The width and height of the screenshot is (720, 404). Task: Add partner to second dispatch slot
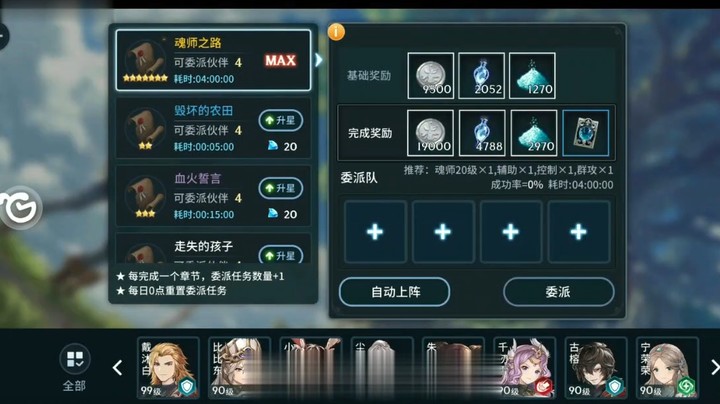pos(443,232)
